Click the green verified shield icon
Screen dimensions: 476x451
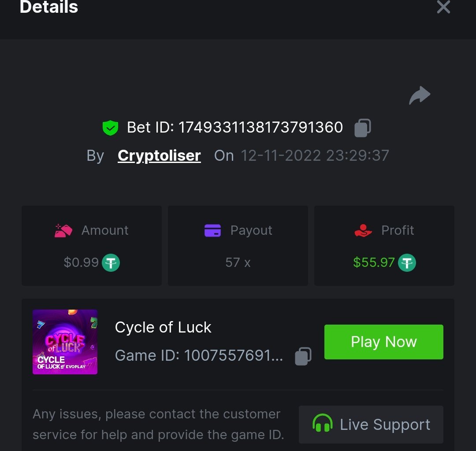[110, 128]
